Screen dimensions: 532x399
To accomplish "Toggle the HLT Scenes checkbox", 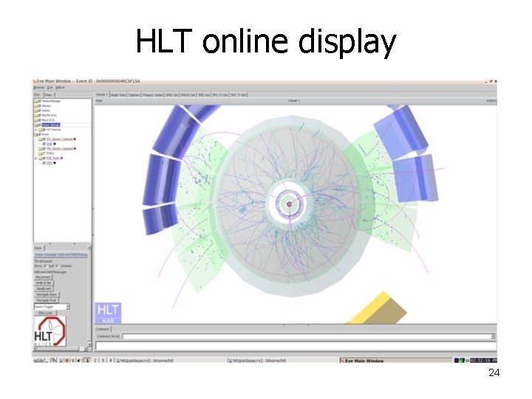I will click(x=44, y=129).
